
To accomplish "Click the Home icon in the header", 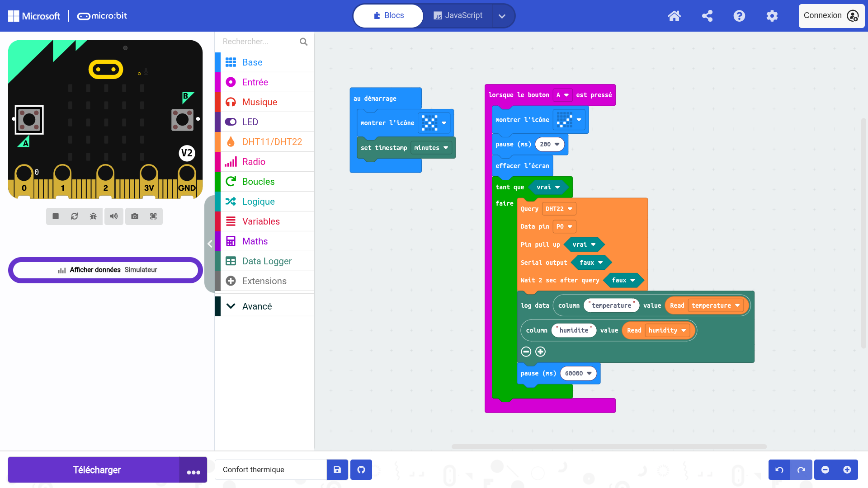I will 674,16.
